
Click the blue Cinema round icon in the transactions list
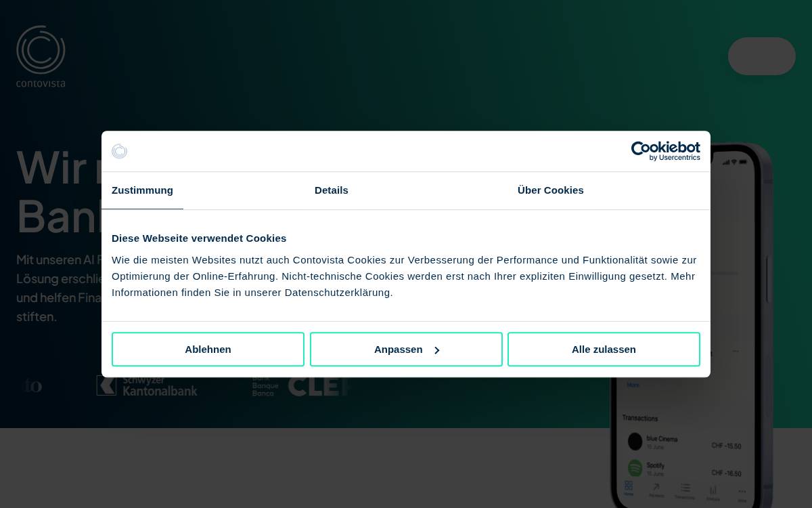tap(635, 442)
